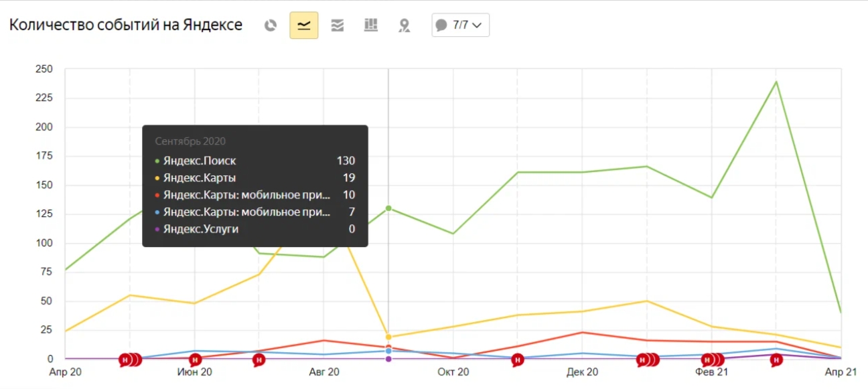The image size is (868, 389).
Task: Click the single red marker between Июн 20 and Авг 20
Action: (259, 360)
